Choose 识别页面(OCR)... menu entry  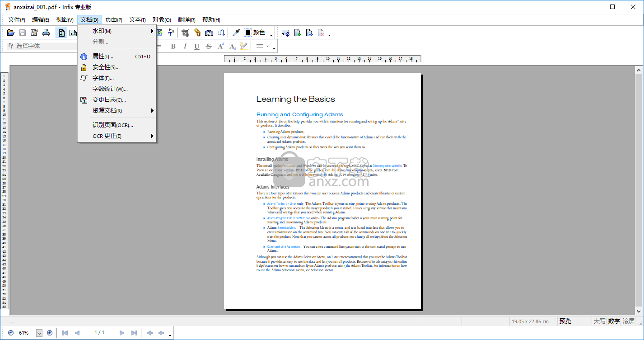point(117,125)
